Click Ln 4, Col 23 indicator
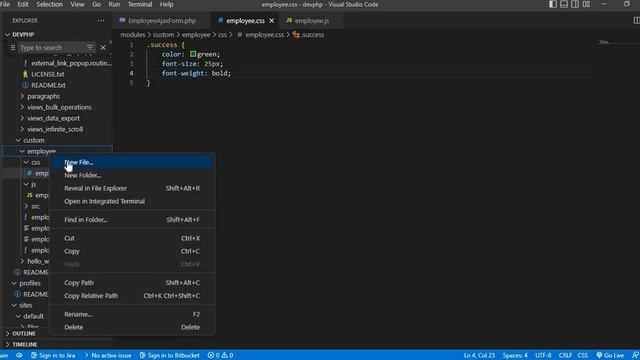The height and width of the screenshot is (360, 640). click(479, 356)
